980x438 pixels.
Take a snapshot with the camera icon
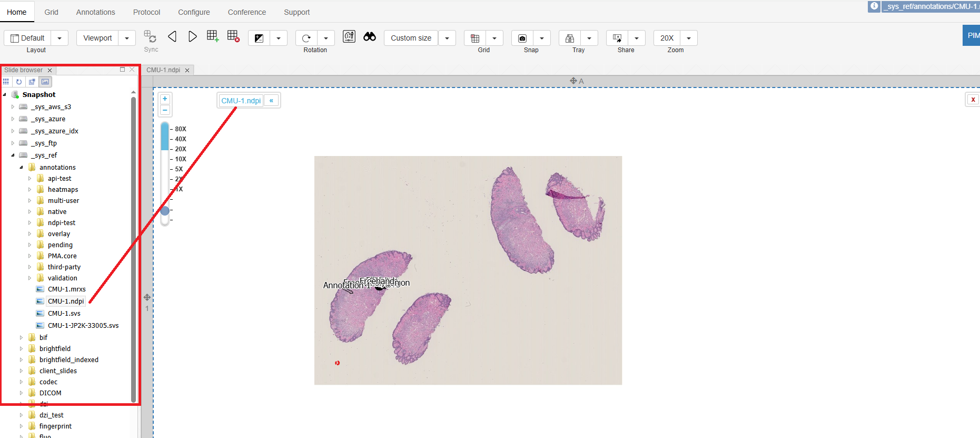tap(522, 38)
